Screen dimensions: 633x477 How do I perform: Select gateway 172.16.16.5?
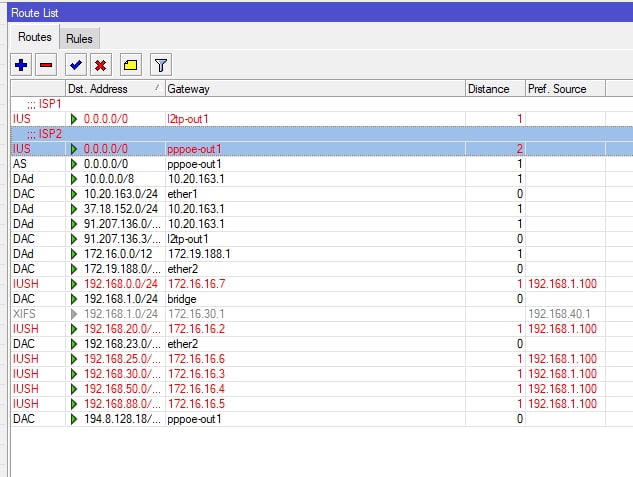pos(196,404)
